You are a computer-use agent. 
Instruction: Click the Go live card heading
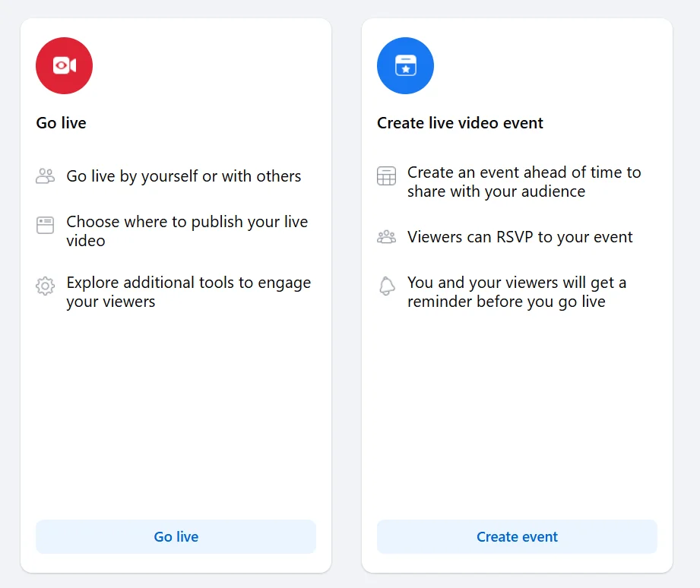tap(61, 122)
